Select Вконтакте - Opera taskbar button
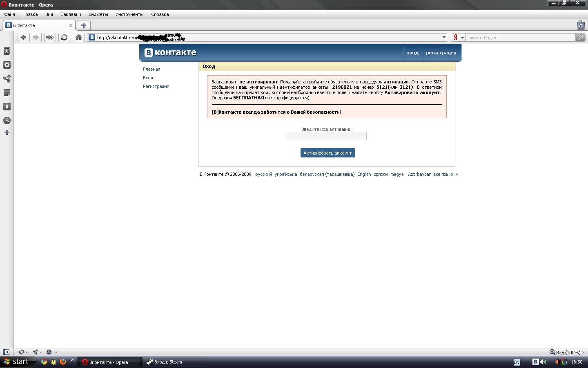 pos(109,362)
